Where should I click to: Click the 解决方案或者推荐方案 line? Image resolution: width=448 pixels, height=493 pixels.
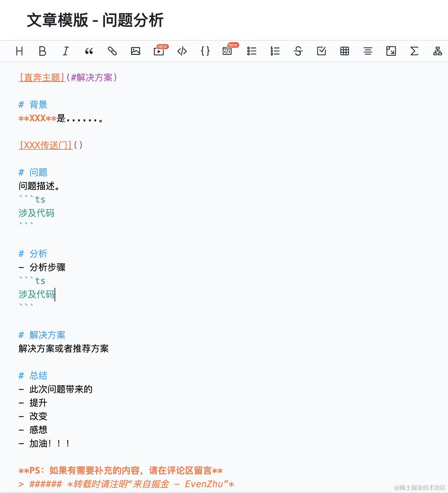pyautogui.click(x=64, y=349)
